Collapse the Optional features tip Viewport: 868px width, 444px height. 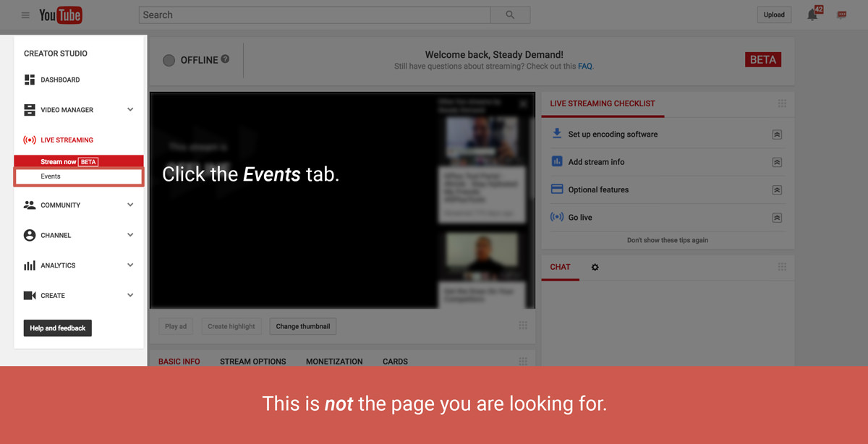point(777,189)
